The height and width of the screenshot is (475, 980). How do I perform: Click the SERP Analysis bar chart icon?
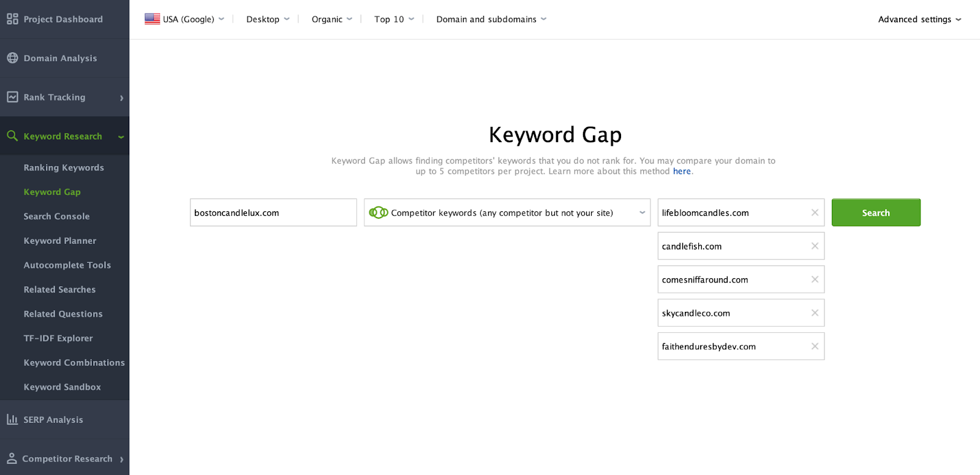[x=12, y=419]
